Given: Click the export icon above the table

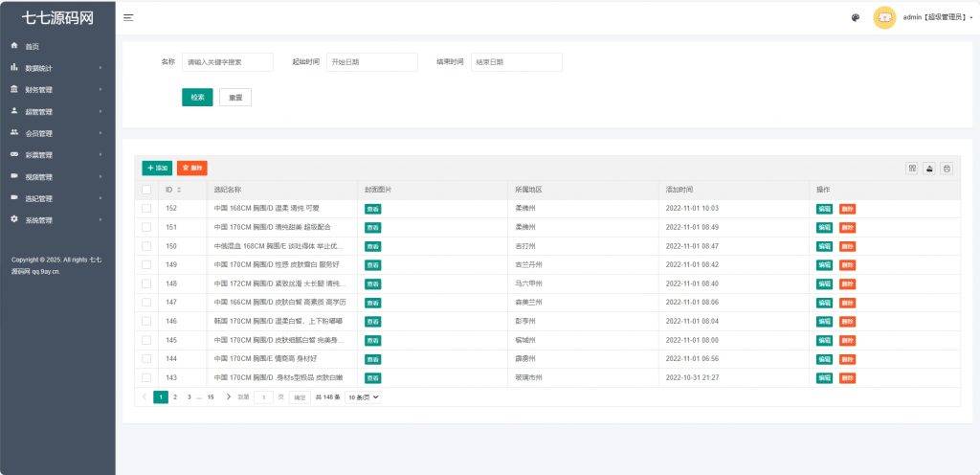Looking at the screenshot, I should (x=930, y=169).
